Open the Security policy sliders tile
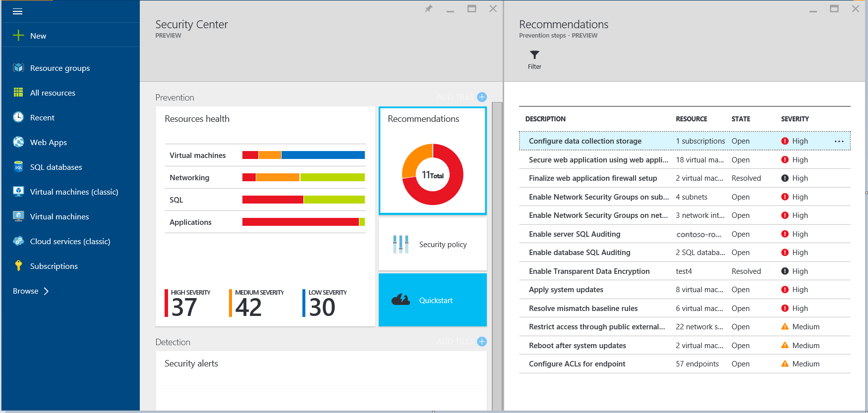This screenshot has width=868, height=413. coord(432,244)
